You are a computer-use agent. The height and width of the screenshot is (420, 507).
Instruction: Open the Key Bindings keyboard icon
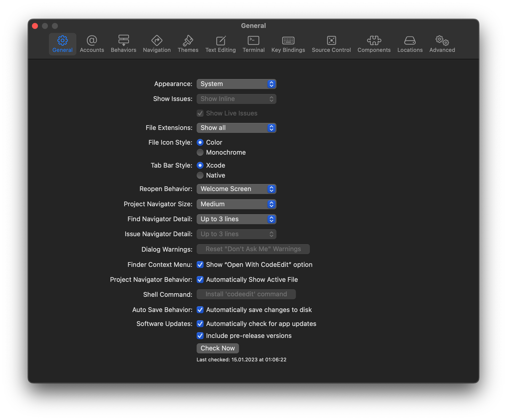tap(288, 41)
